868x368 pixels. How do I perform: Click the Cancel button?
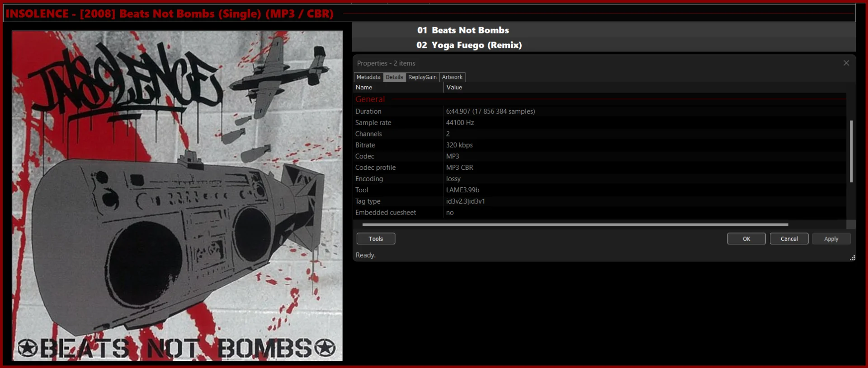coord(789,239)
